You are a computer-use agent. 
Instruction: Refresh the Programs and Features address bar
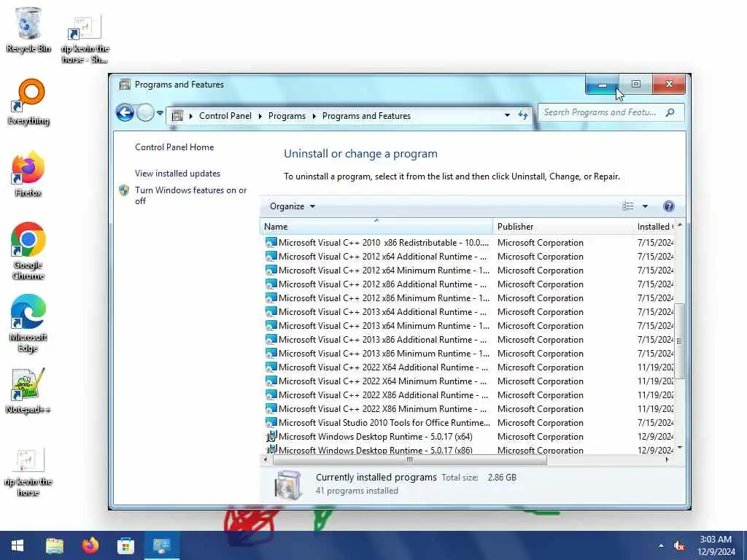click(522, 115)
